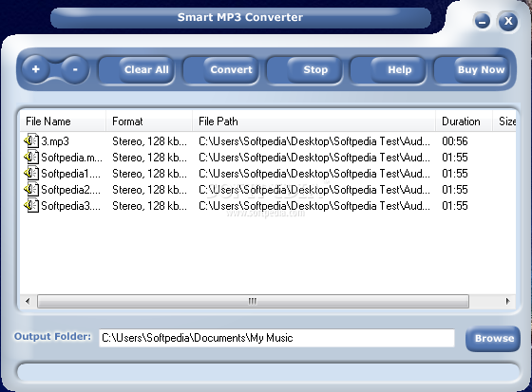Select the Softpedia2.... file name
Screen dimensions: 532x392
pyautogui.click(x=70, y=190)
